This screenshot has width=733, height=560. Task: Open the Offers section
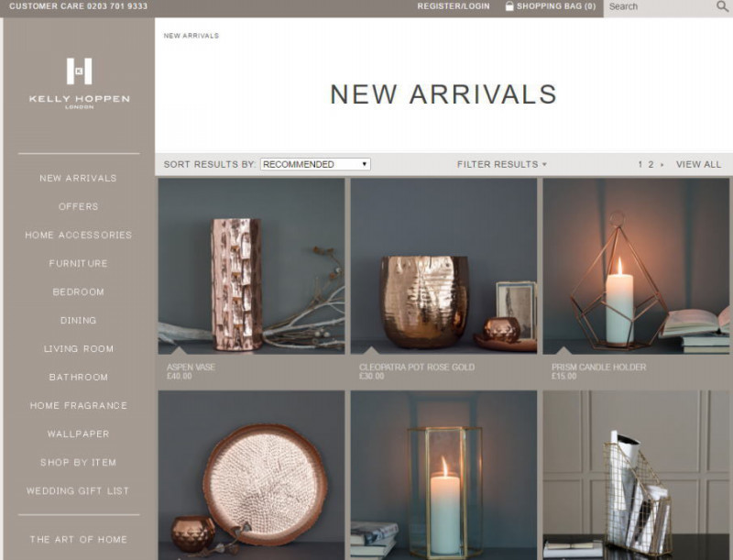click(78, 206)
